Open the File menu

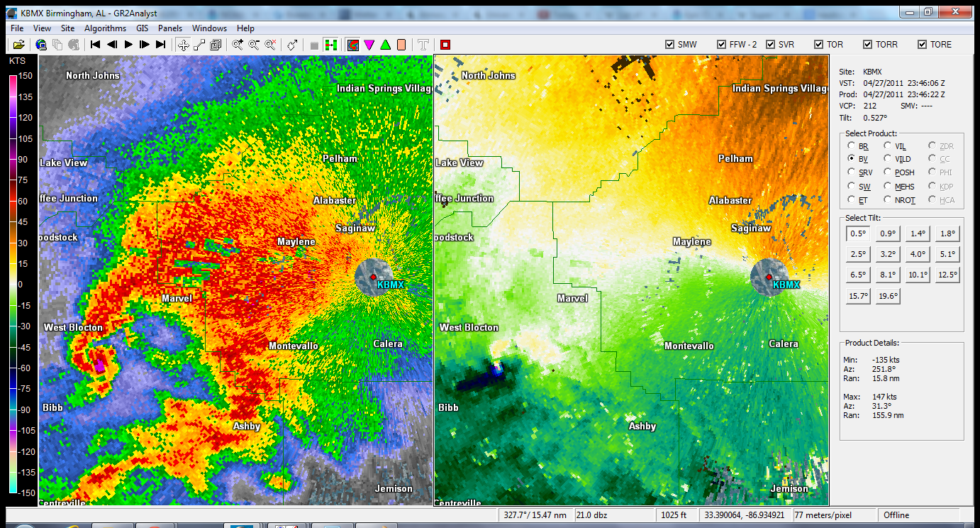click(17, 28)
